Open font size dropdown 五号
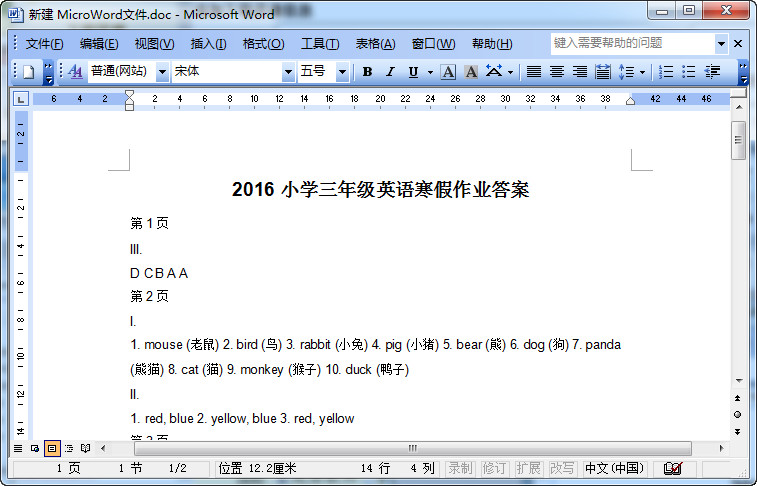 coord(342,72)
